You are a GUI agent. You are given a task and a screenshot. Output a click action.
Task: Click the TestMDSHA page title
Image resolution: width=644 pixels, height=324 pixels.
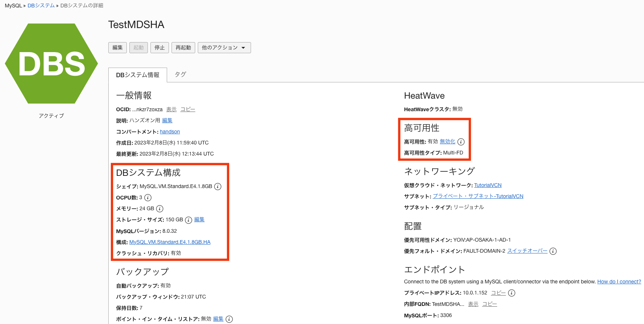[136, 24]
